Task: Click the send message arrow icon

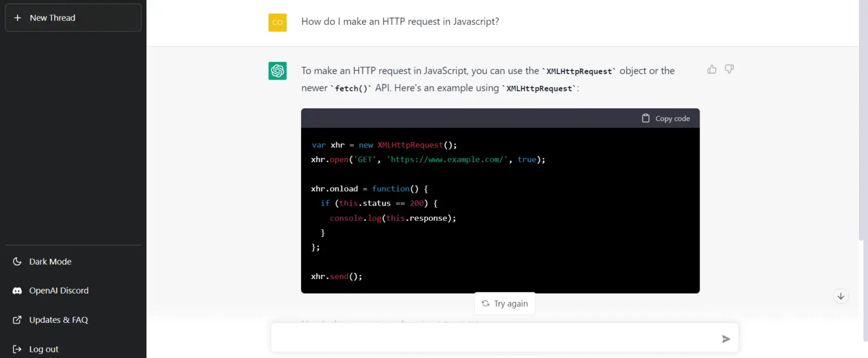Action: pyautogui.click(x=726, y=339)
